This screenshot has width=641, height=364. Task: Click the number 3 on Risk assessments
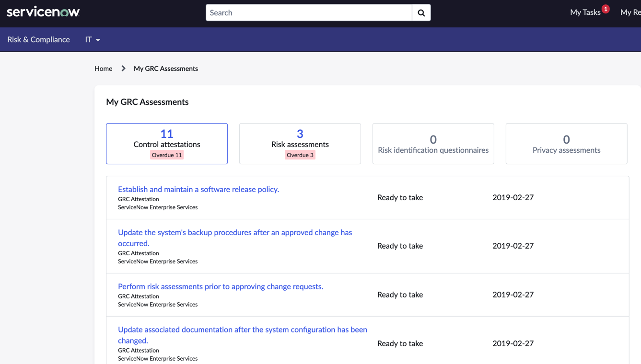tap(300, 134)
